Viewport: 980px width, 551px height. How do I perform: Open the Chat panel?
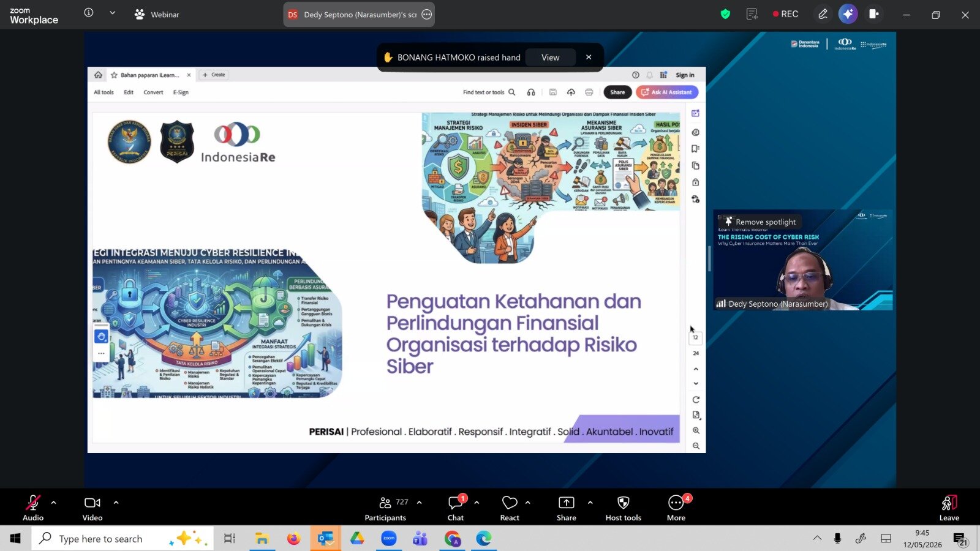click(456, 508)
